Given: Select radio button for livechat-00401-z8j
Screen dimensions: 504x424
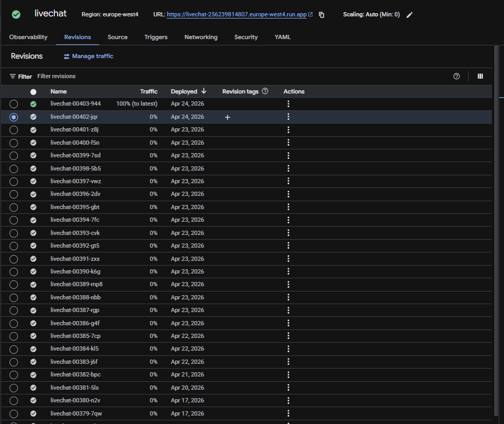Looking at the screenshot, I should coord(14,130).
